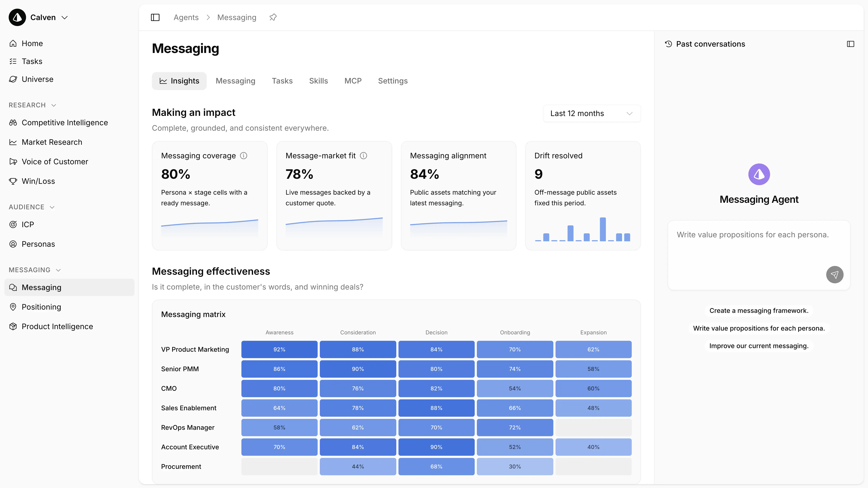Screen dimensions: 868x488
Task: Click the Messaging matrix heading
Action: [193, 314]
